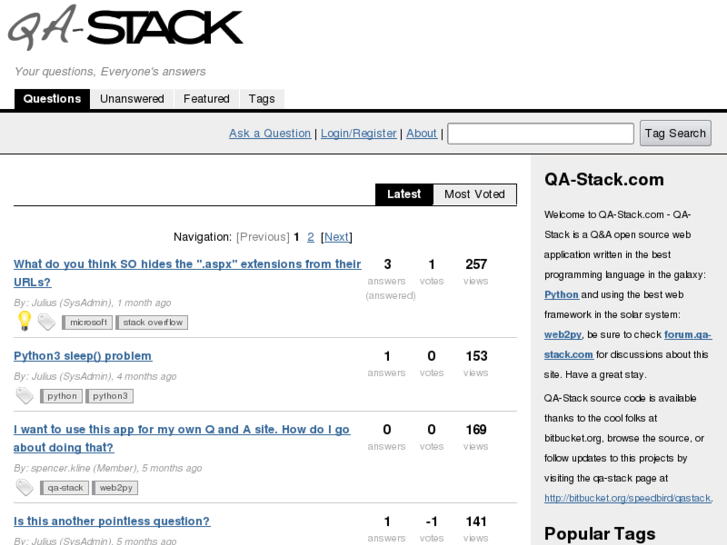Screen dimensions: 727x545
Task: Open the Featured tab
Action: tap(206, 99)
